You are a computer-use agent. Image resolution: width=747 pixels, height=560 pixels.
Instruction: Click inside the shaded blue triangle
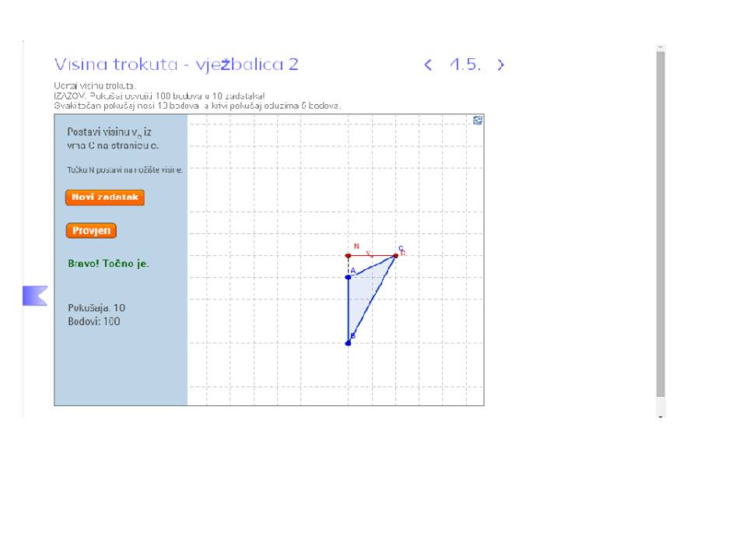click(361, 294)
